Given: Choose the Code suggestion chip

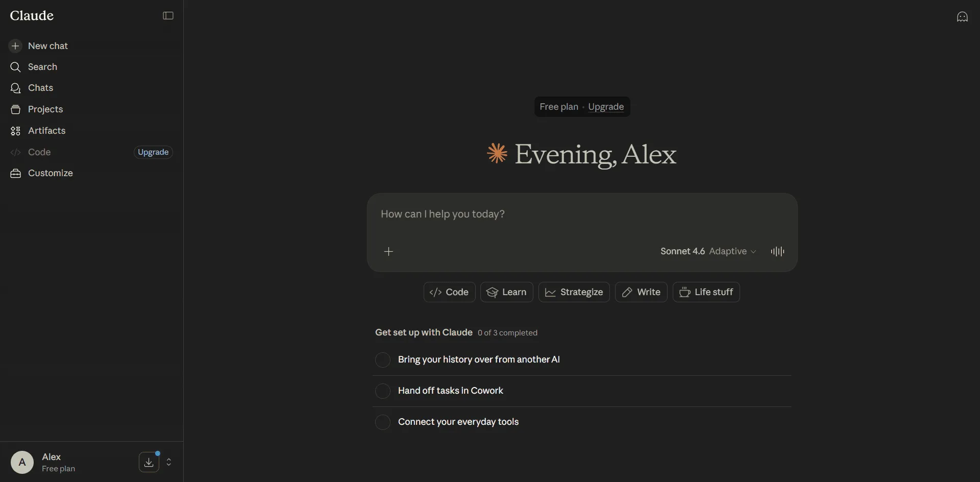Looking at the screenshot, I should pos(449,292).
